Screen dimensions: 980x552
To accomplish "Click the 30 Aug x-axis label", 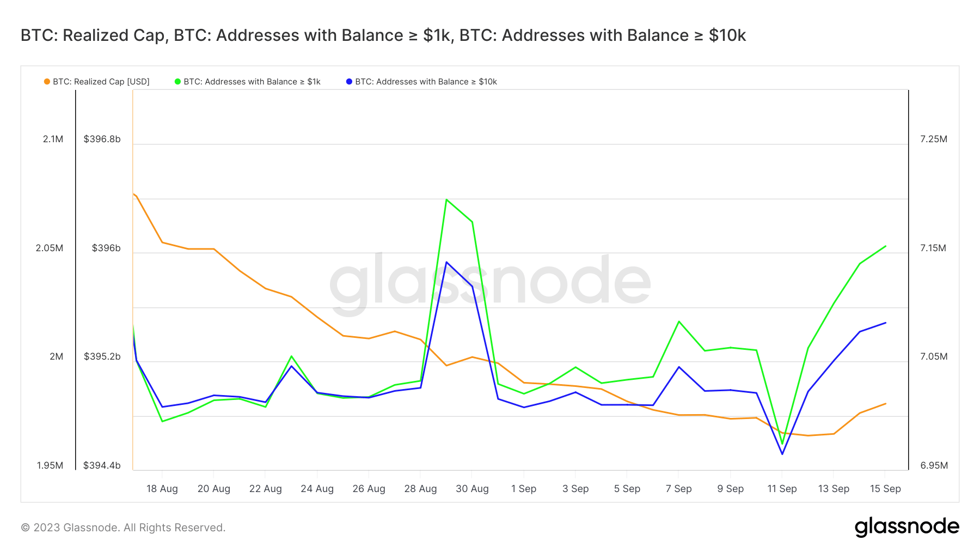I will [x=472, y=489].
